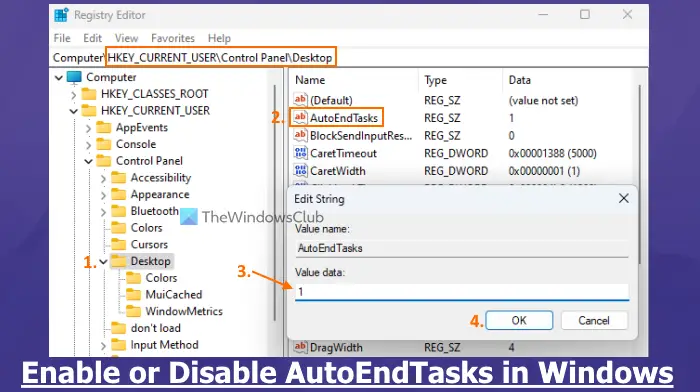Click the values pane vertical scrollbar
This screenshot has width=700, height=392.
(x=640, y=174)
